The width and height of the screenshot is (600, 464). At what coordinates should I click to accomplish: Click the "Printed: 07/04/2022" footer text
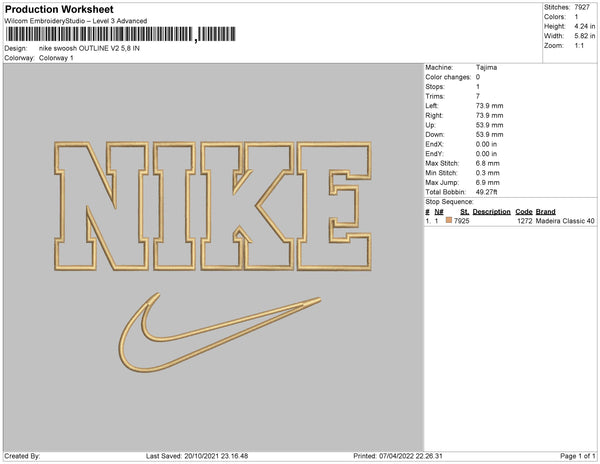pos(398,456)
